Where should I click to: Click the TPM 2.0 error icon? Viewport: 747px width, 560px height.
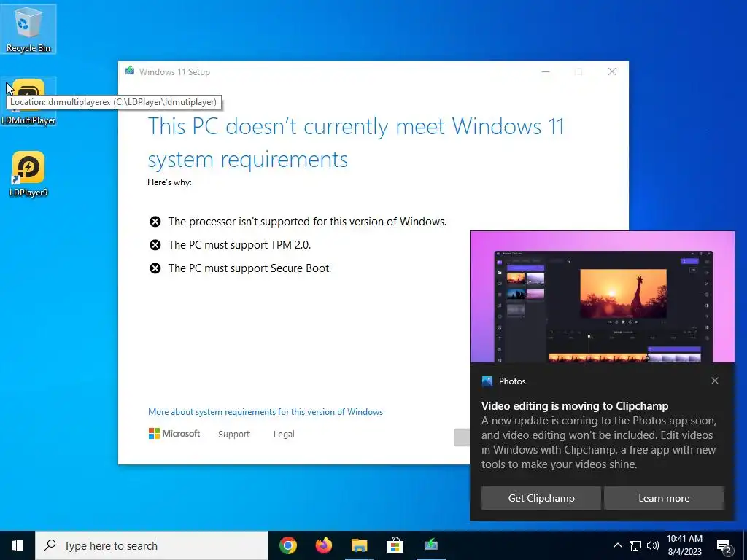pyautogui.click(x=155, y=245)
